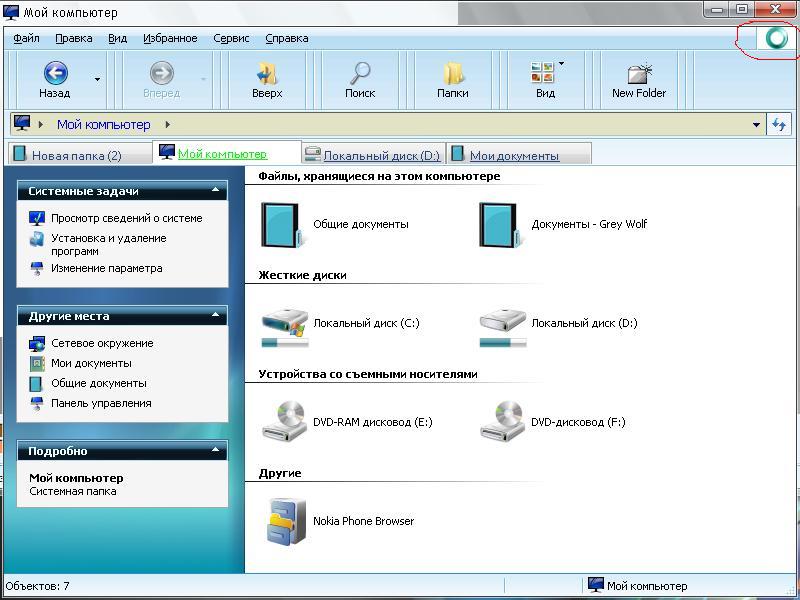Expand the Назад history dropdown arrow

pyautogui.click(x=97, y=78)
